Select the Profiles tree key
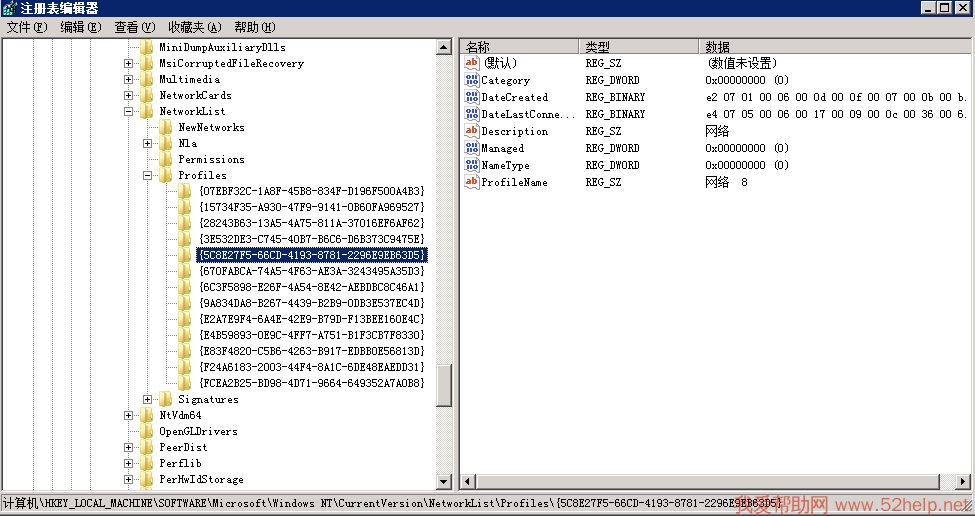The height and width of the screenshot is (516, 975). 202,175
